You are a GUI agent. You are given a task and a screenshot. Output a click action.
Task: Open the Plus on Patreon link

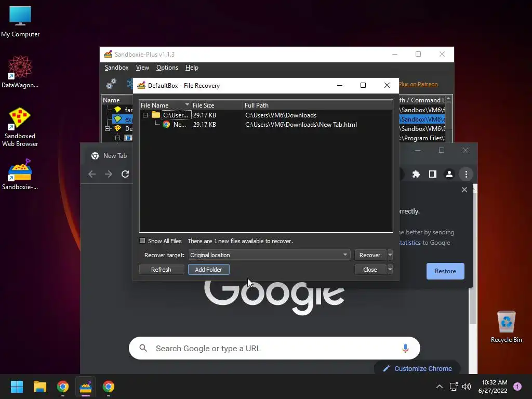tap(418, 84)
